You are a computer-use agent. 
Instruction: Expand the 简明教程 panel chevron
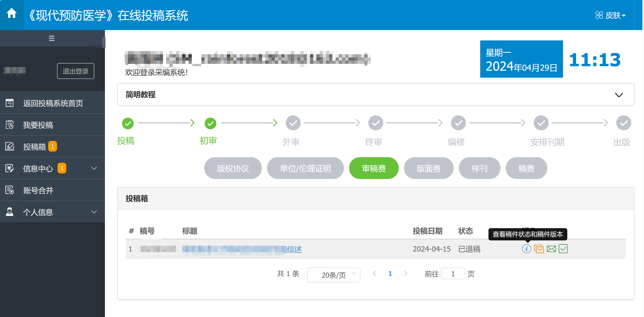pos(619,95)
